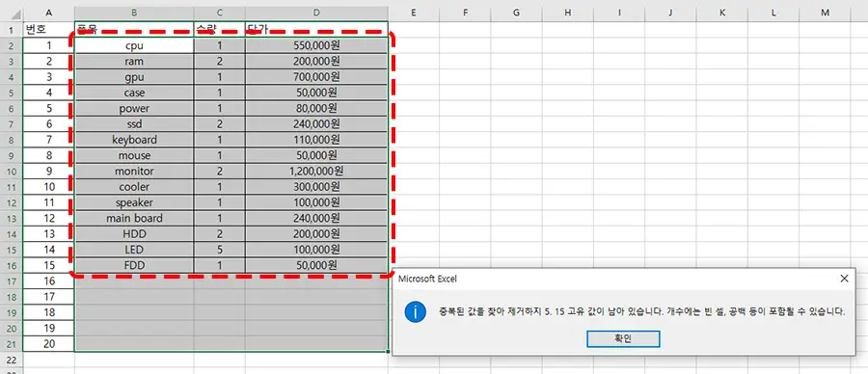Click the cell containing LED
Image resolution: width=868 pixels, height=374 pixels.
134,250
